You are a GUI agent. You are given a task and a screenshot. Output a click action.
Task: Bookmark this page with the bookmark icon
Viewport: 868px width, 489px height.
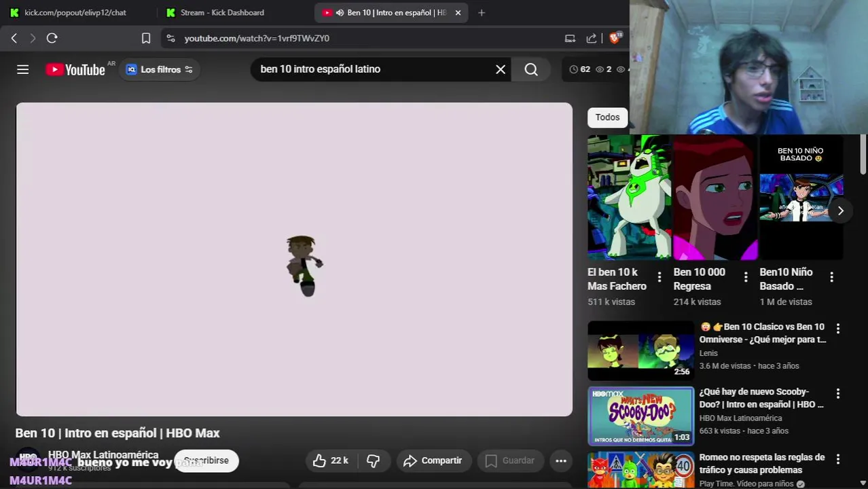(145, 38)
